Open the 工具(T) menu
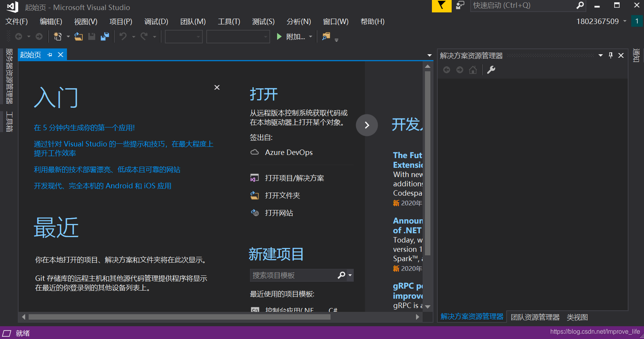644x339 pixels. 229,22
